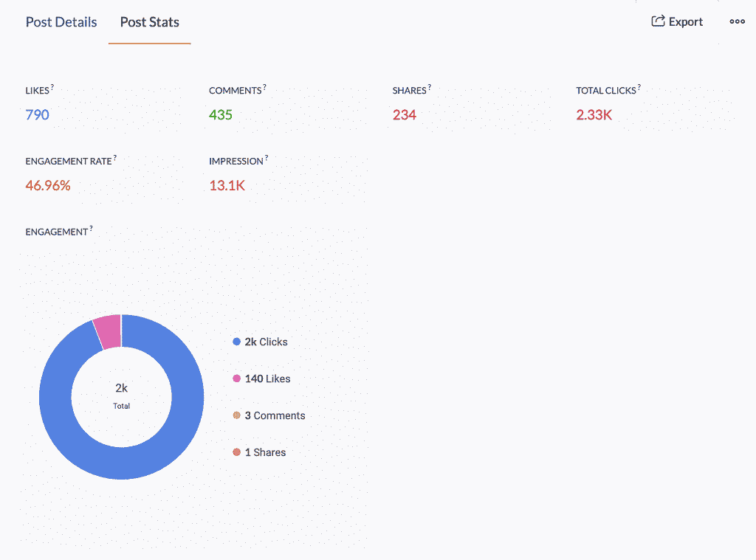Screen dimensions: 756x560
Task: Show help tooltip next to Likes
Action: tap(52, 87)
